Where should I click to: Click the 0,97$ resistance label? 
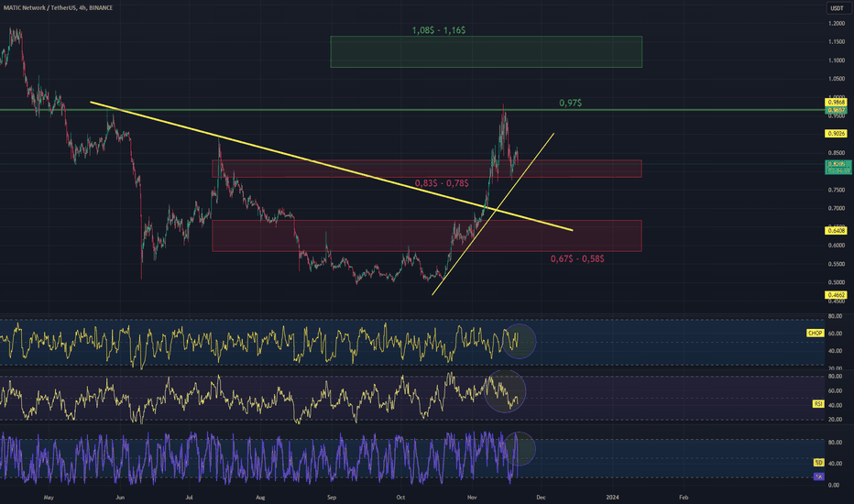[570, 103]
